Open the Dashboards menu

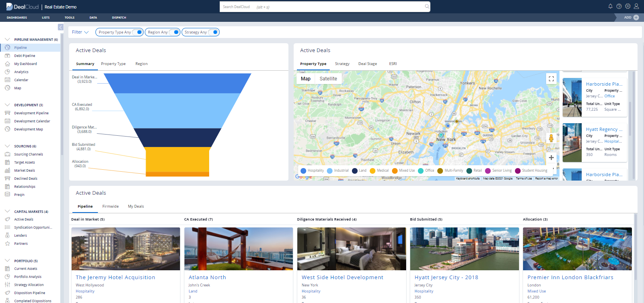point(17,18)
